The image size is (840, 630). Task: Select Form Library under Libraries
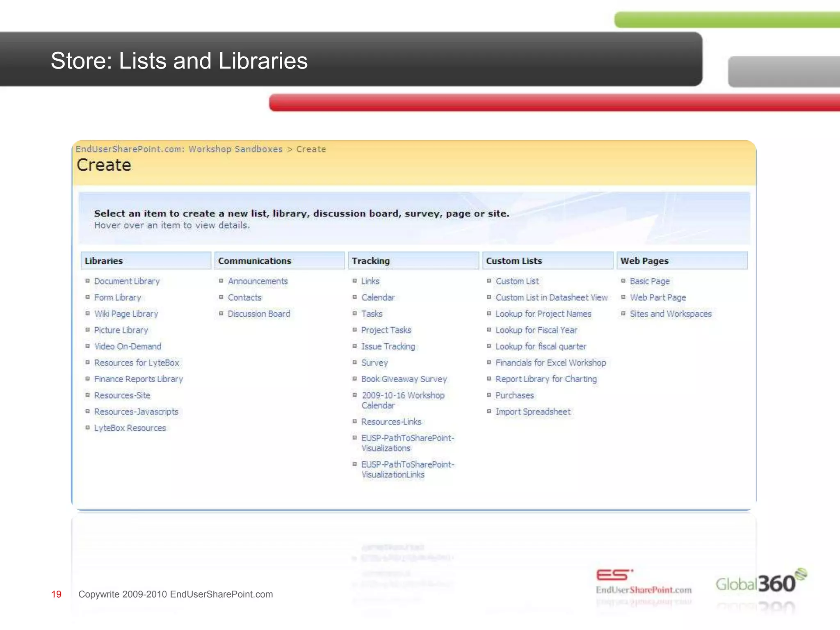click(118, 298)
